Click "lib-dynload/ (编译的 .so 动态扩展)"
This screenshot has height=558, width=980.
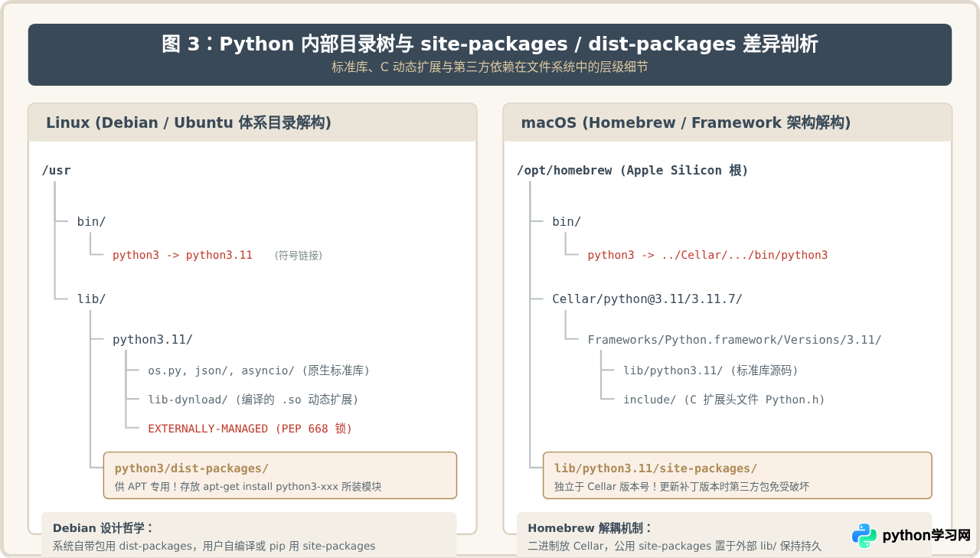coord(253,400)
